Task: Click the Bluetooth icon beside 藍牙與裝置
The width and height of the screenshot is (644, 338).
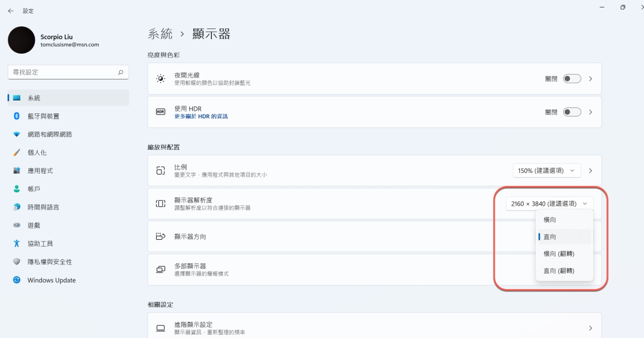Action: [17, 116]
